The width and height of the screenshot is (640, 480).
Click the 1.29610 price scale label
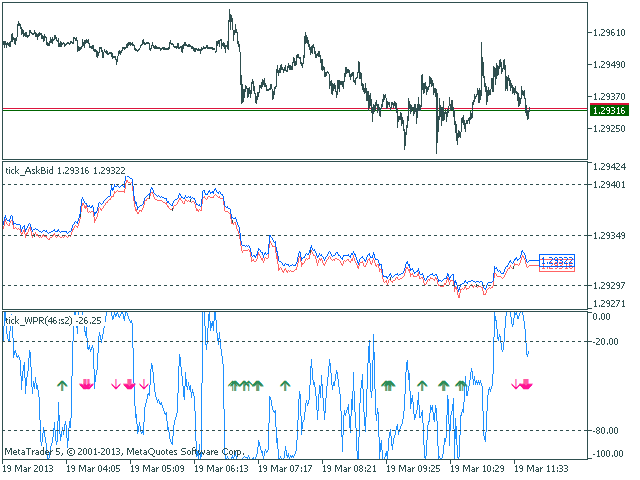tap(609, 33)
